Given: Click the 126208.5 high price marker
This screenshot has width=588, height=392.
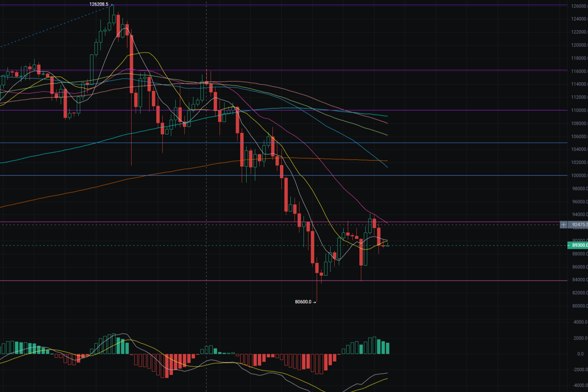Looking at the screenshot, I should [99, 4].
